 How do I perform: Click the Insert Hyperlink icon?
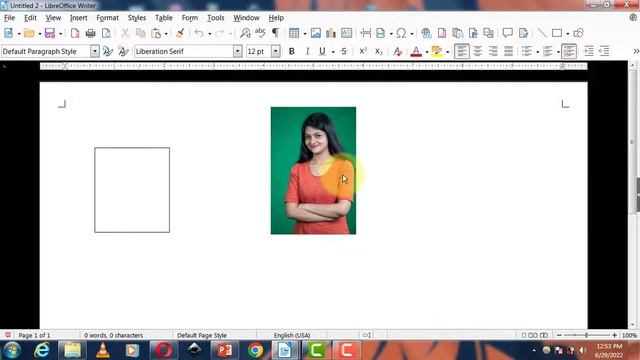[x=426, y=33]
